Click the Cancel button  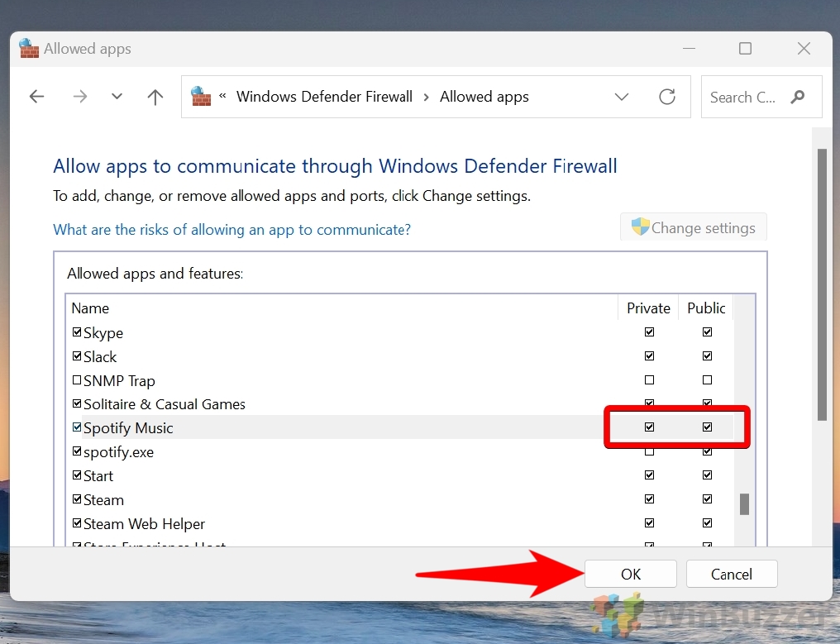pyautogui.click(x=731, y=574)
